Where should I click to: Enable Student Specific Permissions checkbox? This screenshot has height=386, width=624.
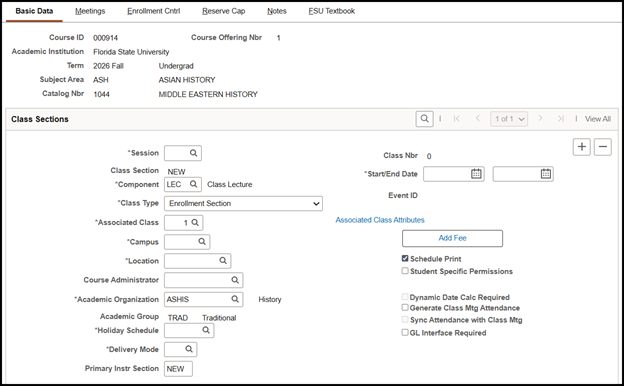(x=405, y=271)
